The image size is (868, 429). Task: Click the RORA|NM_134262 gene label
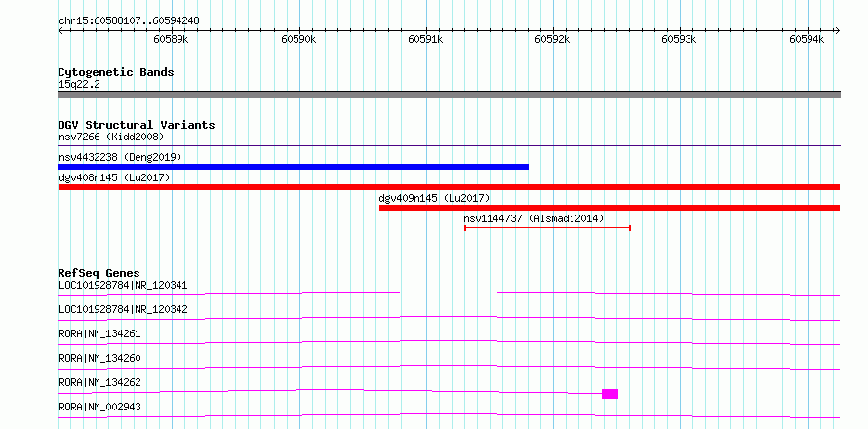99,382
